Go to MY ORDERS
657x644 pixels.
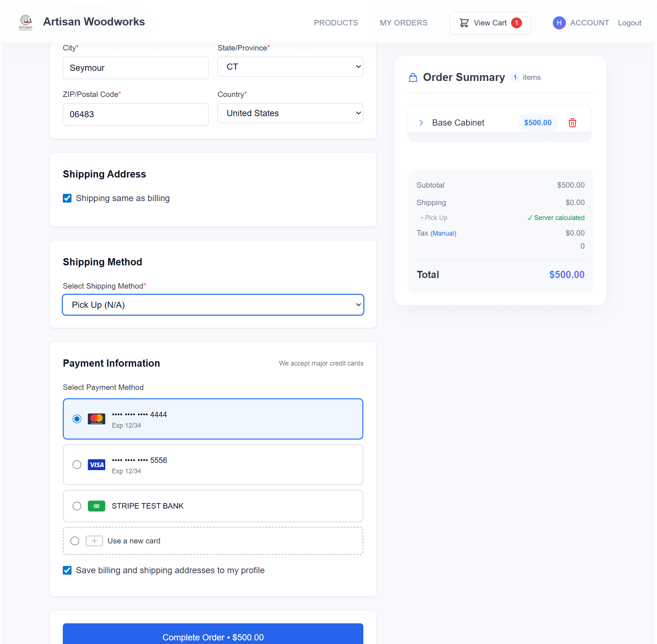click(403, 23)
